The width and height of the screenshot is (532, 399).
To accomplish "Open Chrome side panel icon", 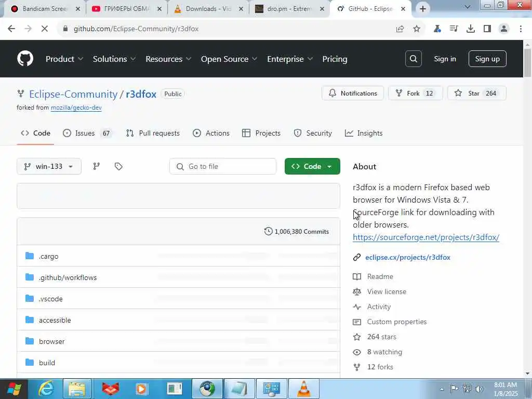I will click(487, 29).
